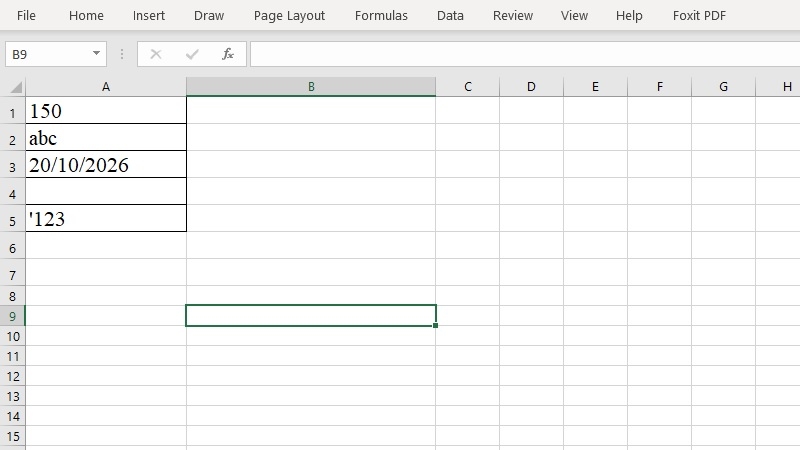Click the Cancel X icon in formula bar
This screenshot has height=450, width=800.
[156, 54]
